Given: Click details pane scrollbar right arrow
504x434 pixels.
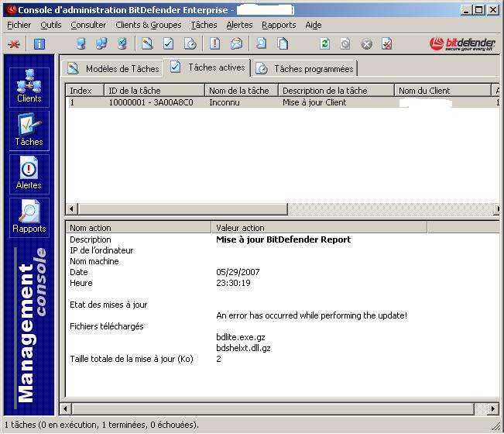Looking at the screenshot, I should click(493, 409).
